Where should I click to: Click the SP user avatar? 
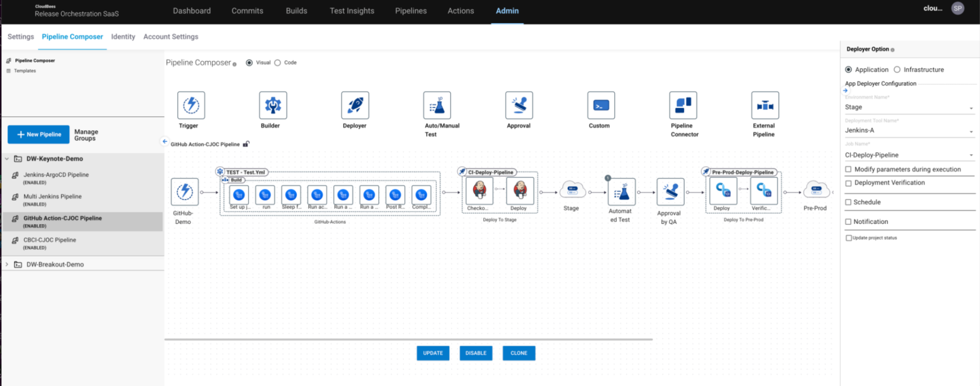pyautogui.click(x=958, y=8)
